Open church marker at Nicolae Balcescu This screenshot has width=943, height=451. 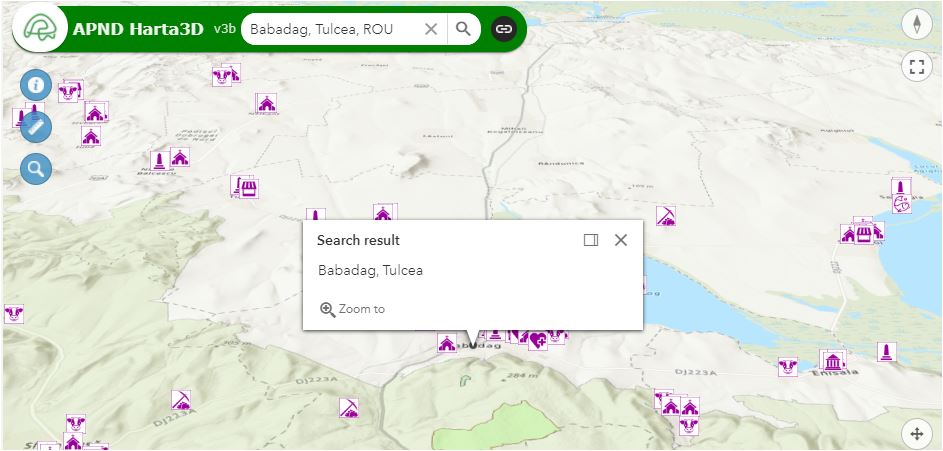point(180,157)
